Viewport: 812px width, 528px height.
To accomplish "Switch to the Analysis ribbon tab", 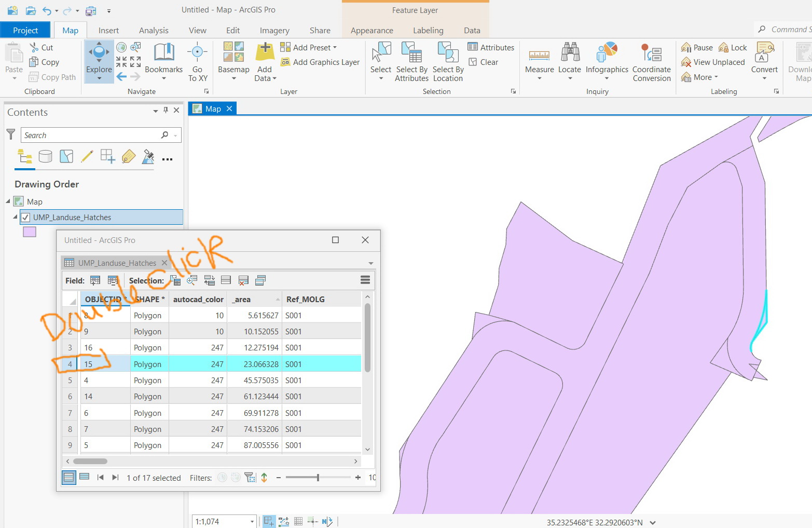I will click(154, 30).
